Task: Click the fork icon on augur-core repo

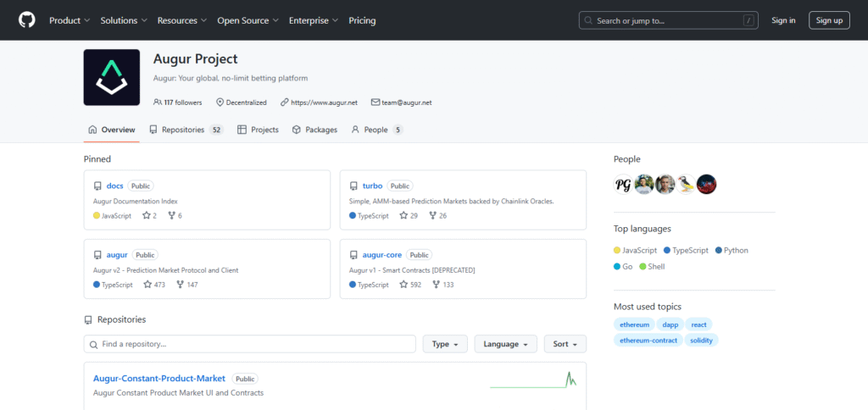Action: click(x=436, y=285)
